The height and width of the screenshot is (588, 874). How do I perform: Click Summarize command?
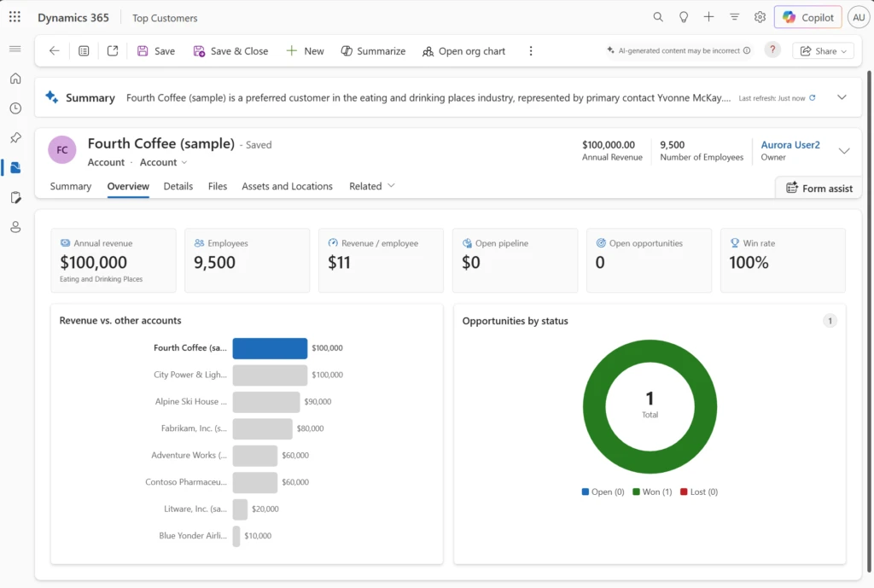(374, 50)
